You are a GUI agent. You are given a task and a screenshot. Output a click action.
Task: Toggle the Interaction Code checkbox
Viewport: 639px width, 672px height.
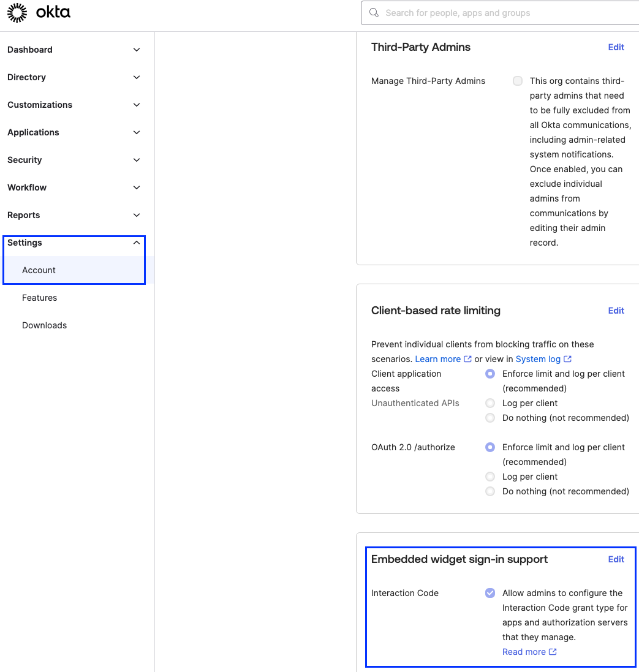[490, 593]
